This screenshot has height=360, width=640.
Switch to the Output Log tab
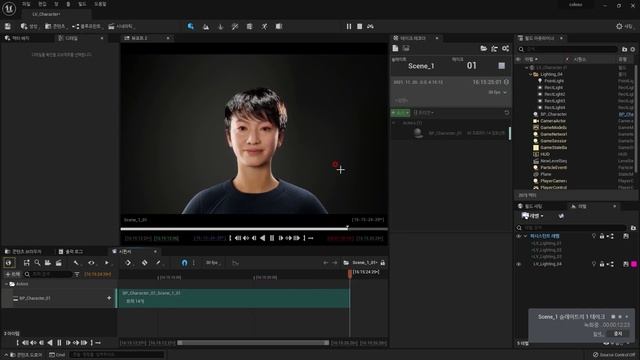[x=71, y=251]
